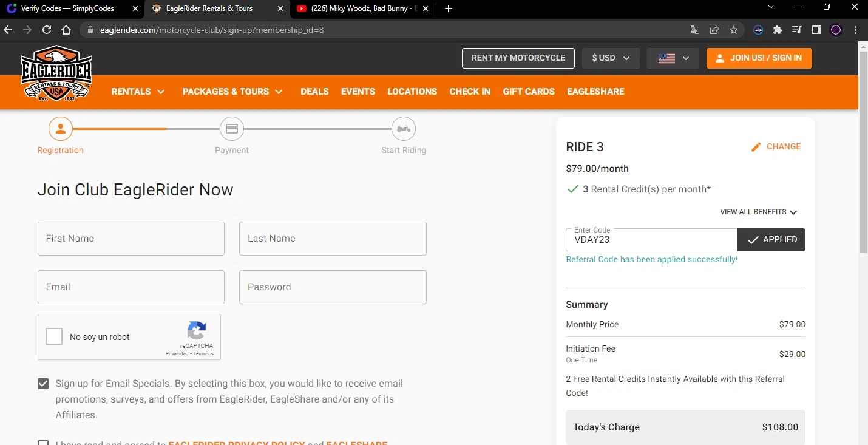
Task: Click the Initiation Fee $29.00 value
Action: click(x=792, y=355)
